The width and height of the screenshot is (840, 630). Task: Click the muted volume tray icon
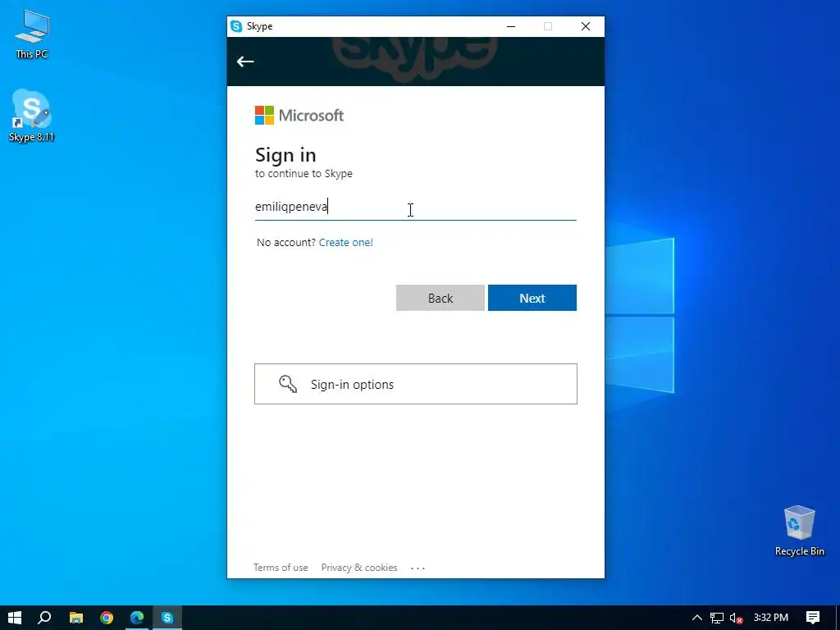coord(736,618)
